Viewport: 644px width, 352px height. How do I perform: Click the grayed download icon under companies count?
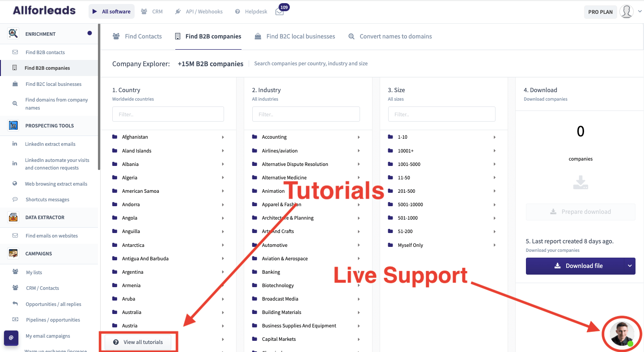point(580,182)
